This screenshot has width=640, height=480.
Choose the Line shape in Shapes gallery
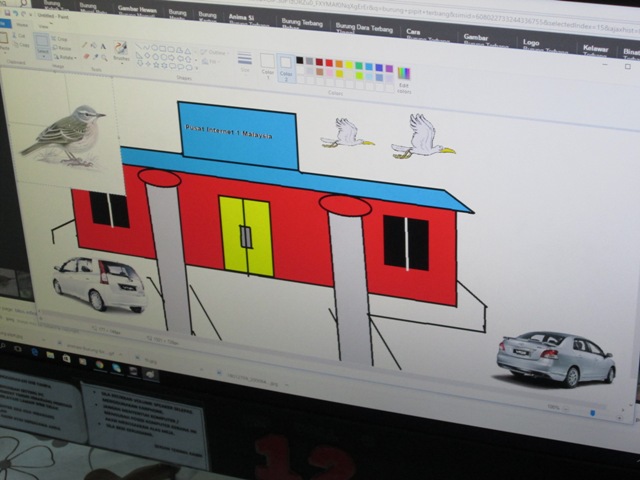pos(139,46)
